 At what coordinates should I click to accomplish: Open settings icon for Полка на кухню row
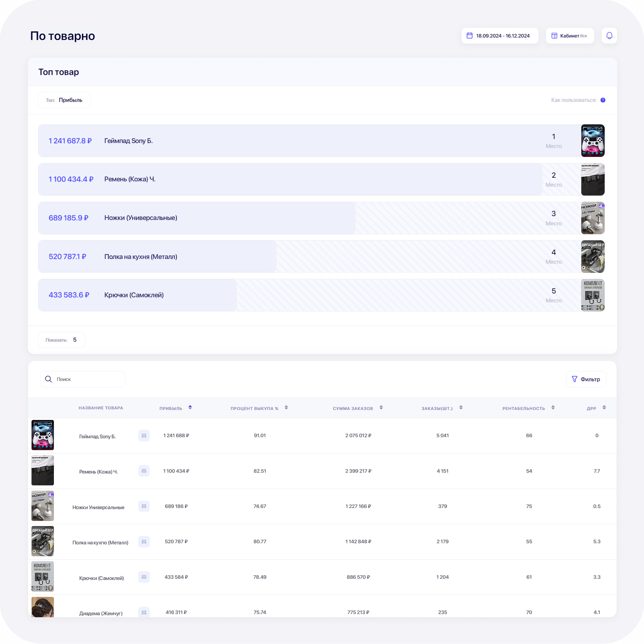pos(144,542)
